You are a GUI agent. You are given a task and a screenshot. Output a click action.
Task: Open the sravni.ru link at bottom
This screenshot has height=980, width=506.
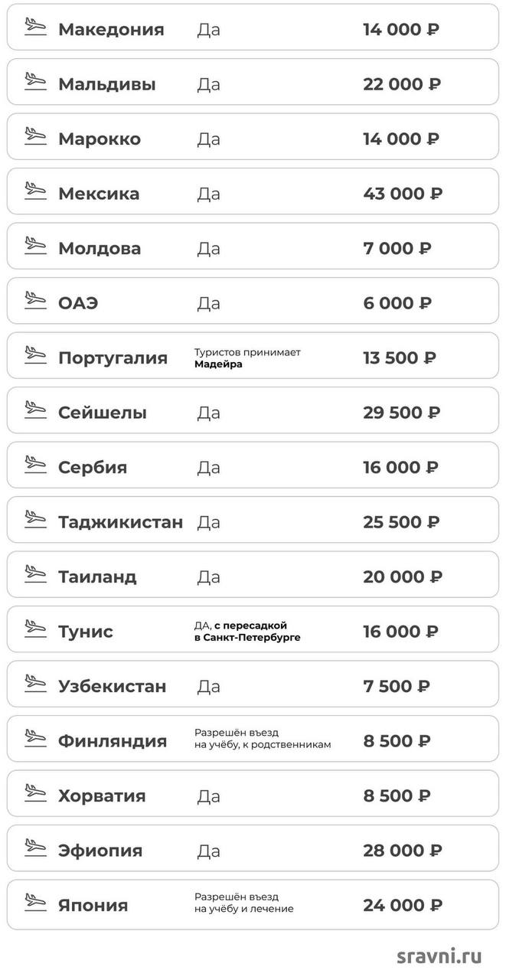tap(439, 956)
